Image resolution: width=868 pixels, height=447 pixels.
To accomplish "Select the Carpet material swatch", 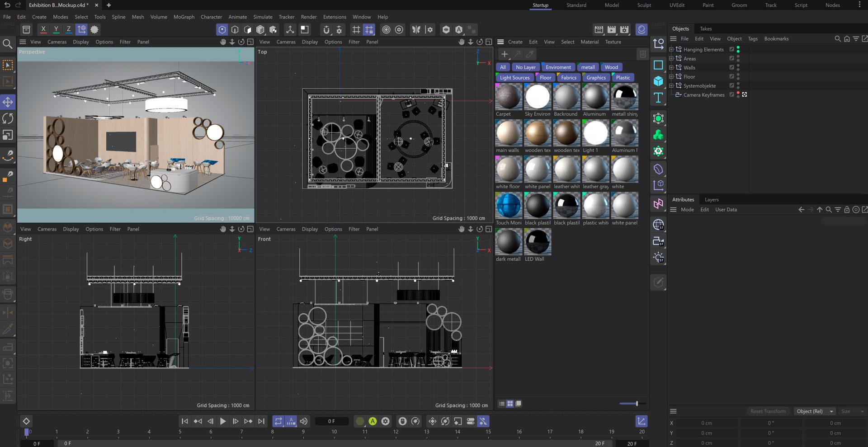I will click(509, 97).
